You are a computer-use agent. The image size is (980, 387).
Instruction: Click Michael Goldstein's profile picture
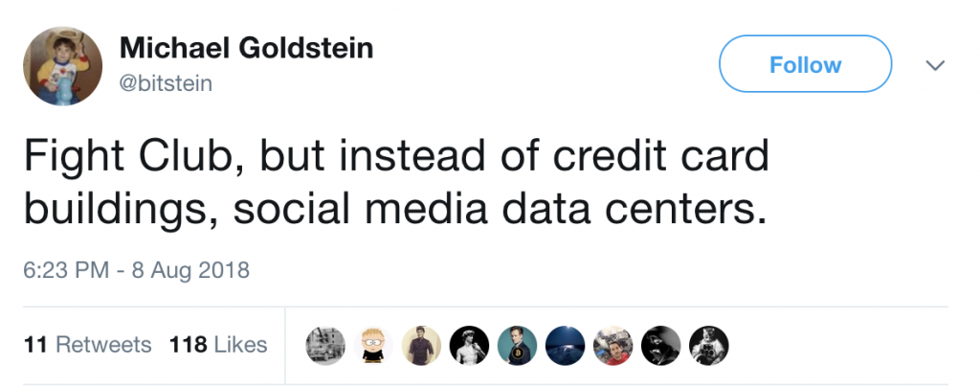(65, 64)
